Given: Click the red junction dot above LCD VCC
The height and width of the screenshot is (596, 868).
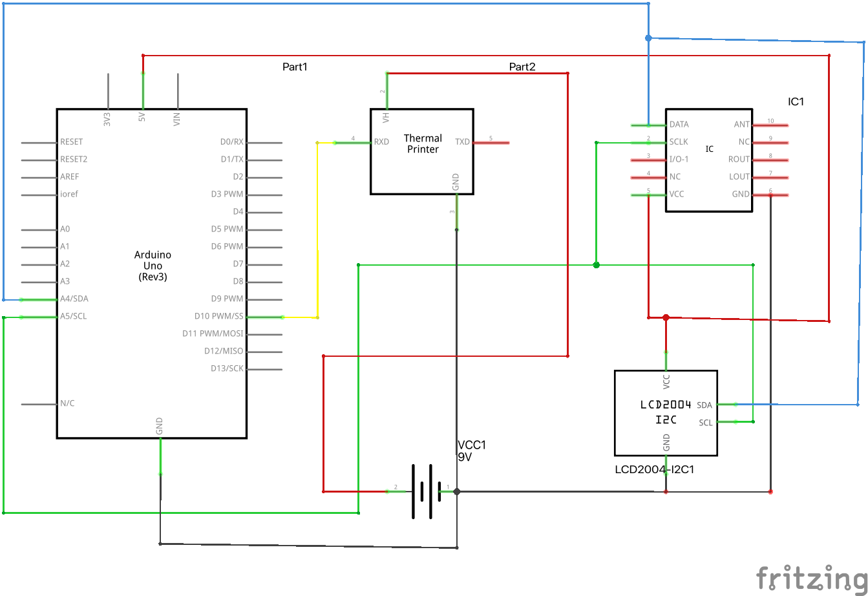Looking at the screenshot, I should 666,317.
